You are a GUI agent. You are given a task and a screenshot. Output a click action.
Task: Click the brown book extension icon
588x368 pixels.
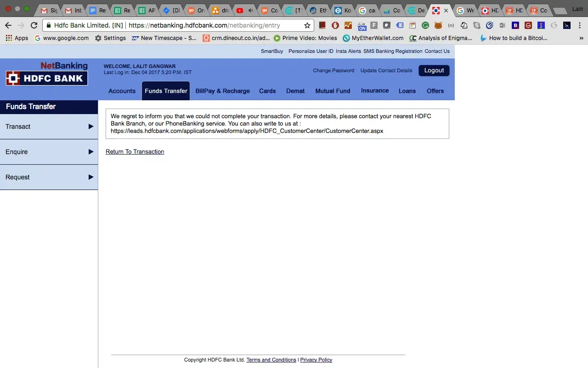point(322,25)
